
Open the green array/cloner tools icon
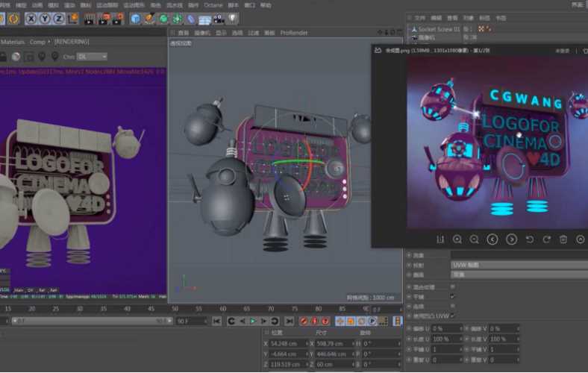tap(178, 19)
